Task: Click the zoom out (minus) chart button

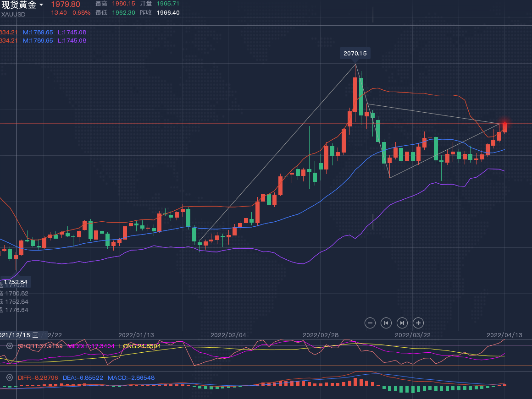Action: click(370, 323)
